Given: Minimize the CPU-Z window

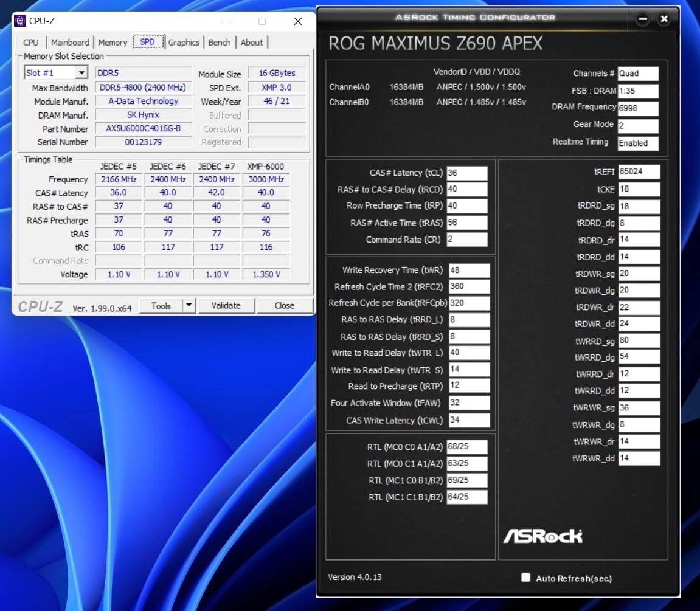Looking at the screenshot, I should point(226,21).
